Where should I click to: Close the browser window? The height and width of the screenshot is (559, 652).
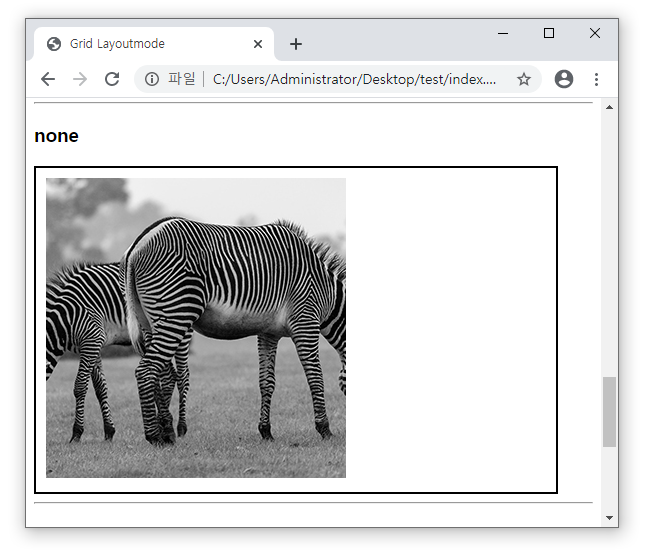[595, 33]
